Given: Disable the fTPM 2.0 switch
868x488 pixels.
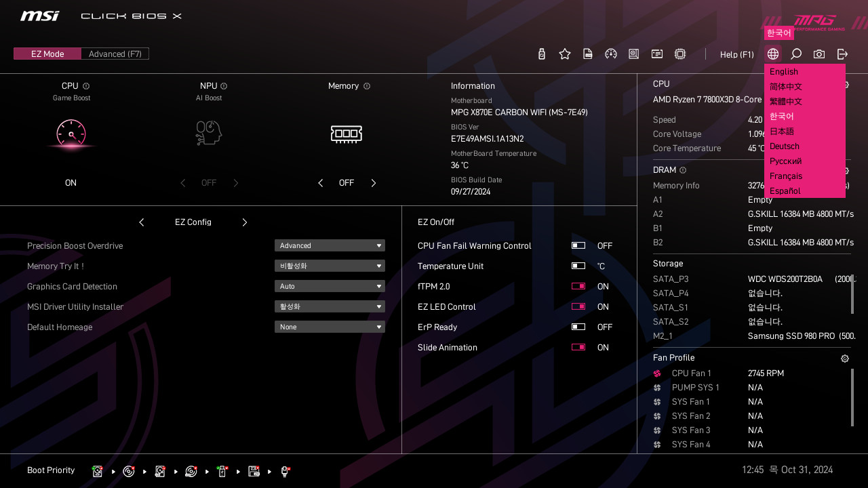Looking at the screenshot, I should pos(578,286).
